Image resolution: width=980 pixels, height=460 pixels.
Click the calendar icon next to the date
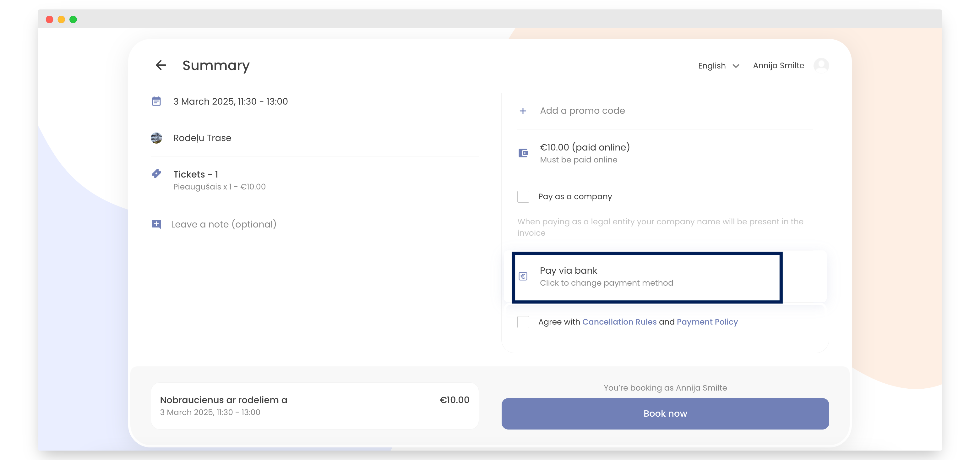[156, 101]
